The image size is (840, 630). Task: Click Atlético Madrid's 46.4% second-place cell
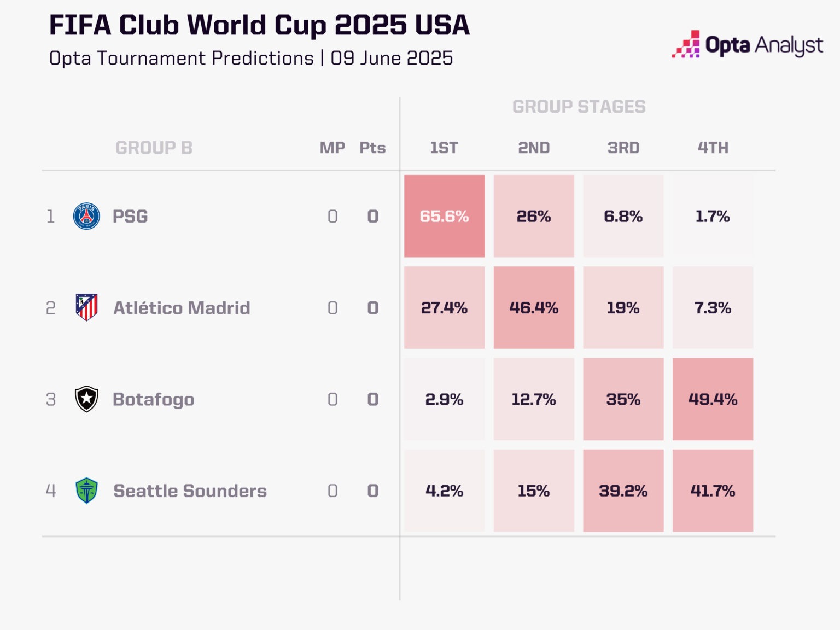(534, 307)
